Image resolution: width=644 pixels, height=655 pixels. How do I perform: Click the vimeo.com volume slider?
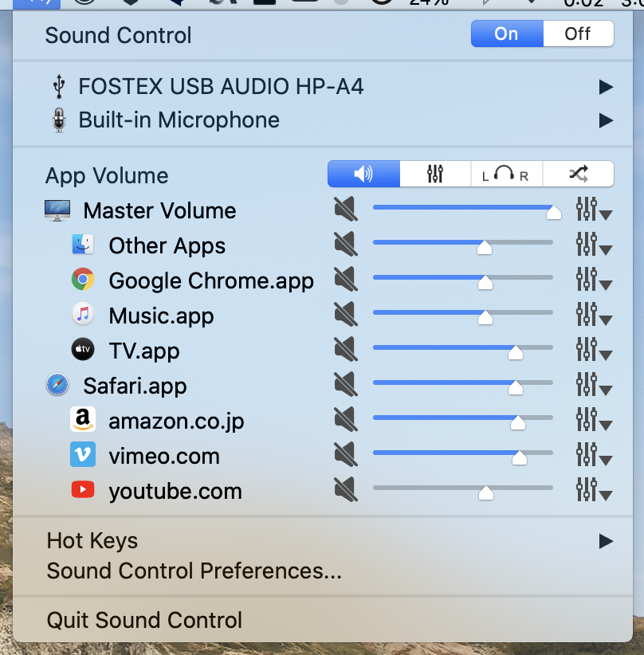click(463, 456)
